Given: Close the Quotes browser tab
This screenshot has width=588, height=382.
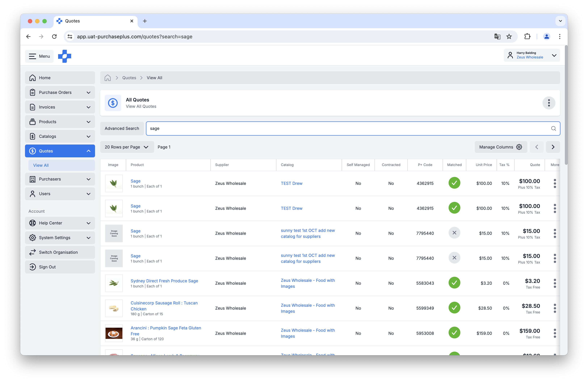Looking at the screenshot, I should pos(132,21).
